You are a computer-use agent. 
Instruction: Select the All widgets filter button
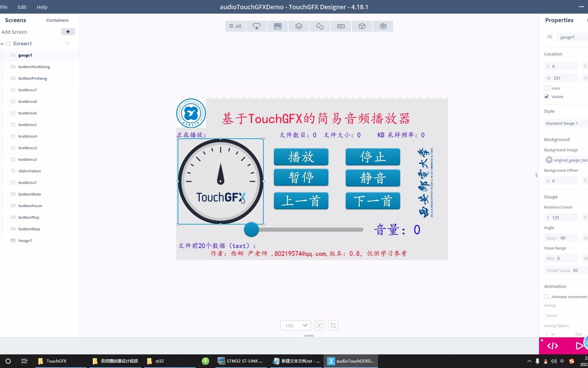pos(235,26)
